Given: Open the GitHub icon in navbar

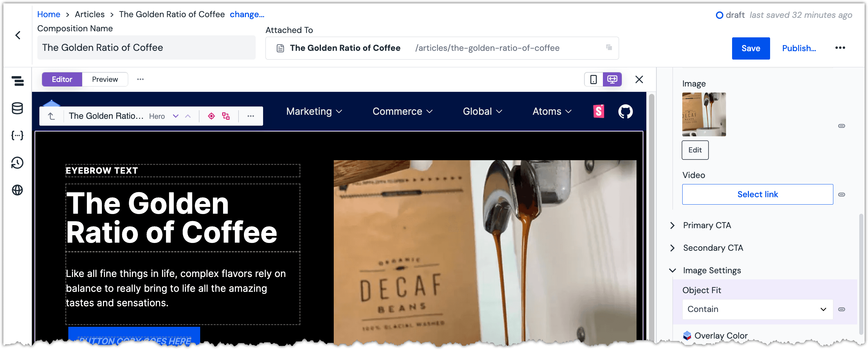Looking at the screenshot, I should coord(625,111).
